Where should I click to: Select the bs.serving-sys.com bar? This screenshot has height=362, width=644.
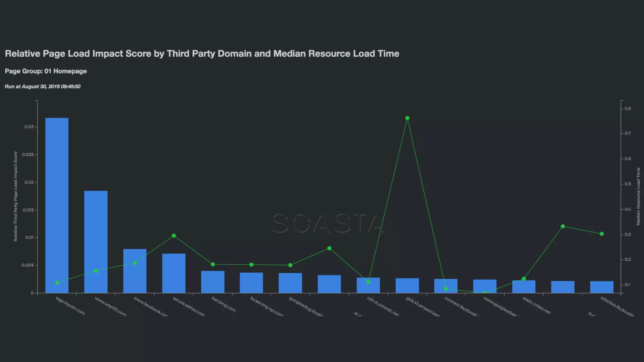(251, 282)
